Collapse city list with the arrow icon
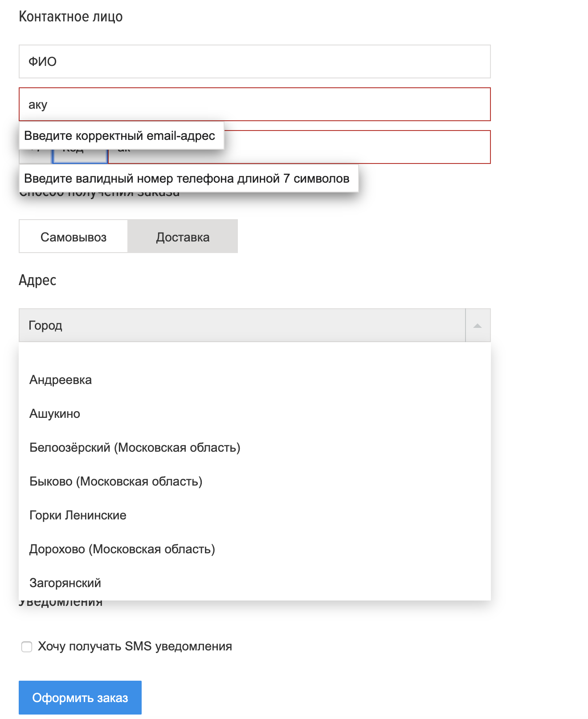Image resolution: width=588 pixels, height=719 pixels. (478, 325)
